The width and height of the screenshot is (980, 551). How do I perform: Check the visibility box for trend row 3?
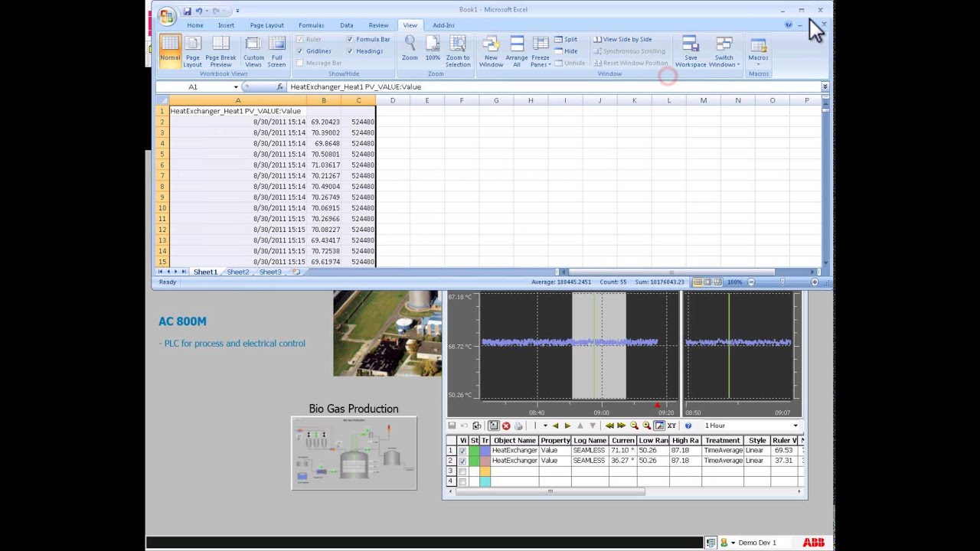coord(462,471)
